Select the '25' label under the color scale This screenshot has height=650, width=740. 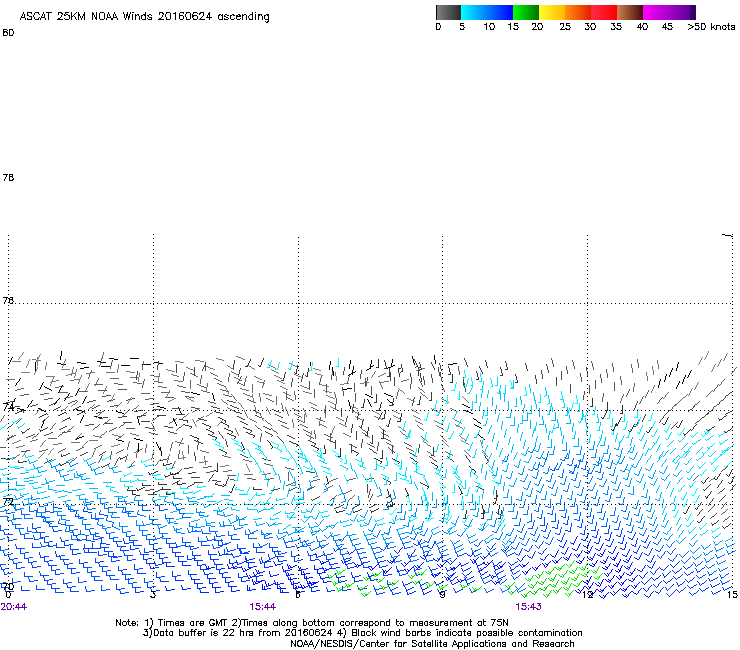coord(565,27)
